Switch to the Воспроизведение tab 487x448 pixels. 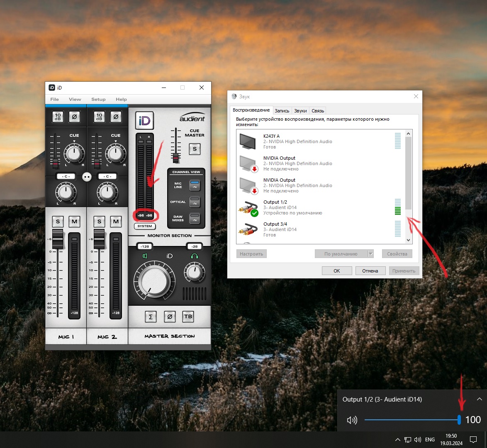click(x=251, y=110)
